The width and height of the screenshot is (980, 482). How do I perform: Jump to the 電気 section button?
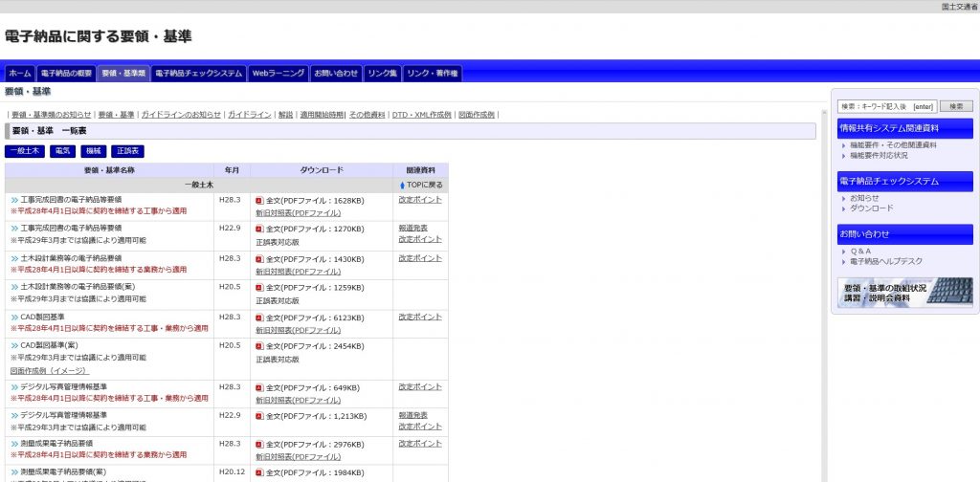tap(62, 151)
